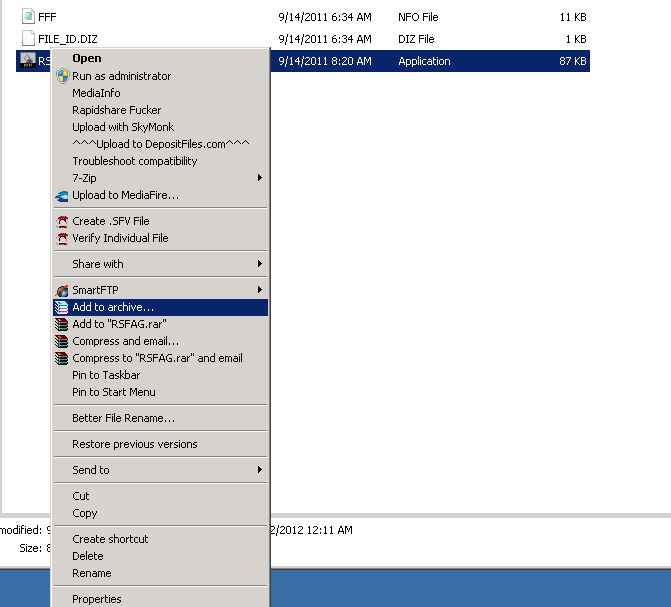This screenshot has height=607, width=671.
Task: Choose Restore previous versions
Action: [134, 444]
